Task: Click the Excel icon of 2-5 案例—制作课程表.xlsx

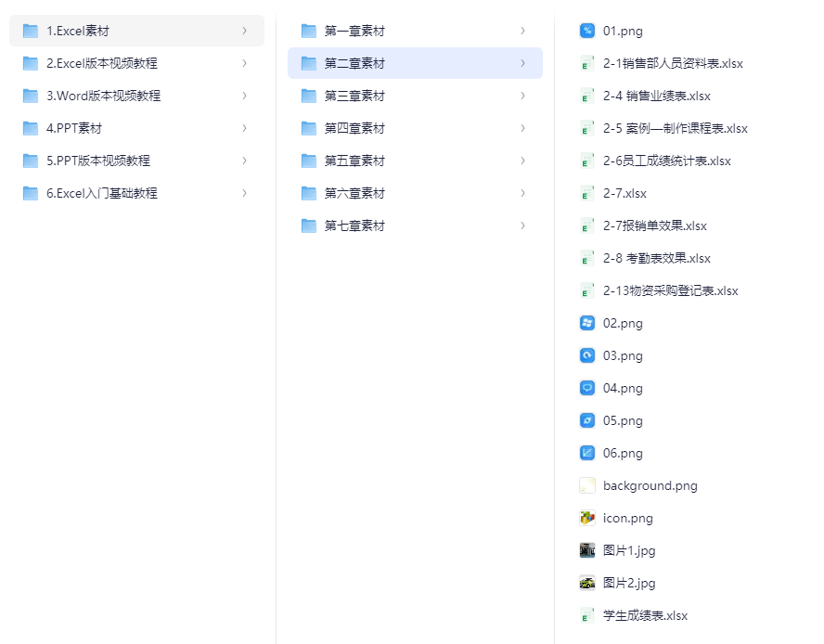Action: point(587,128)
